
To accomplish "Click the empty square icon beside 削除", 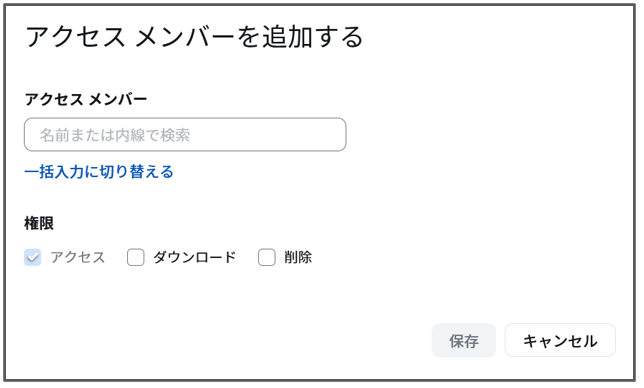I will 267,257.
